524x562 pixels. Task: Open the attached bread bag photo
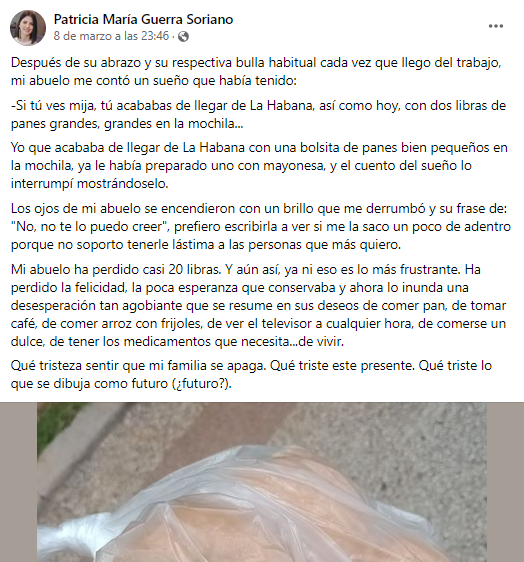pos(262,482)
